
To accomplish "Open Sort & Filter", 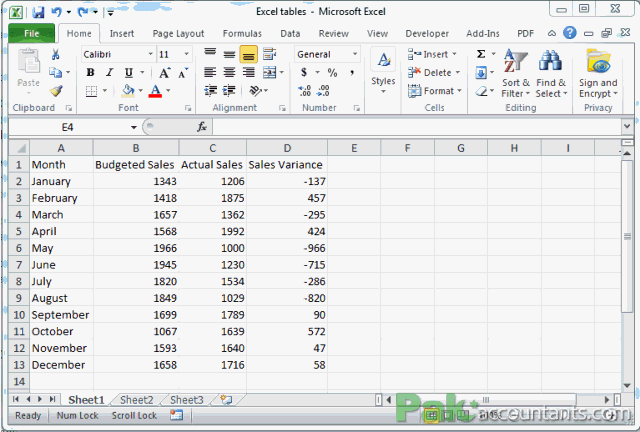I will 516,73.
